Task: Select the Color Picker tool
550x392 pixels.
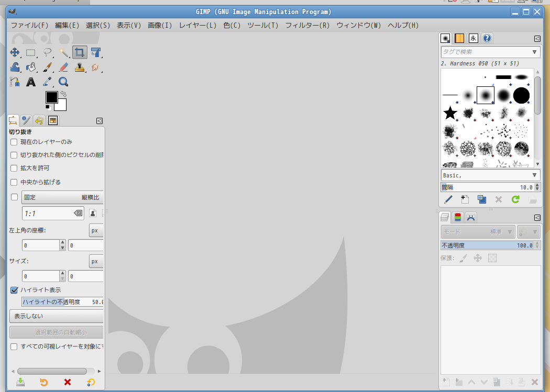Action: pos(47,82)
